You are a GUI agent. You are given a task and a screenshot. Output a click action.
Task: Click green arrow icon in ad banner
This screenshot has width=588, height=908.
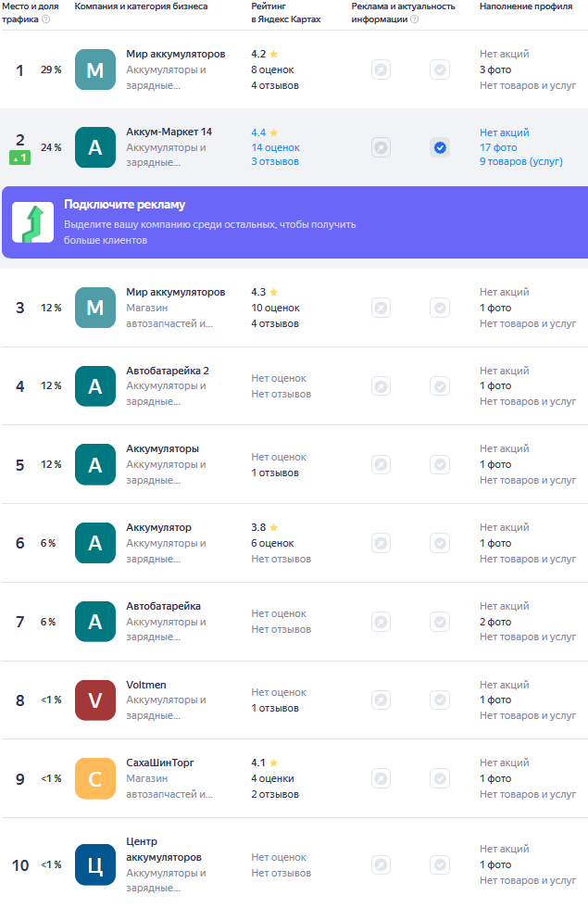(33, 222)
